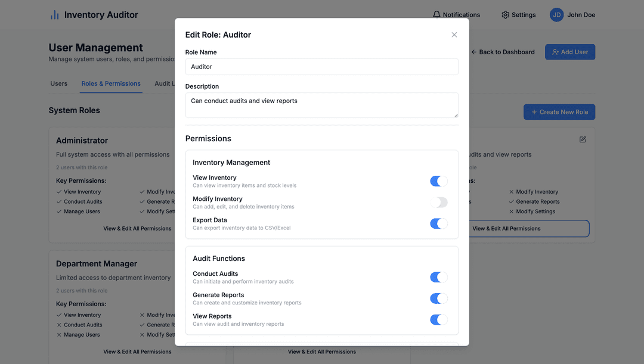Viewport: 644px width, 364px height.
Task: Turn off the Generate Reports toggle
Action: point(439,298)
